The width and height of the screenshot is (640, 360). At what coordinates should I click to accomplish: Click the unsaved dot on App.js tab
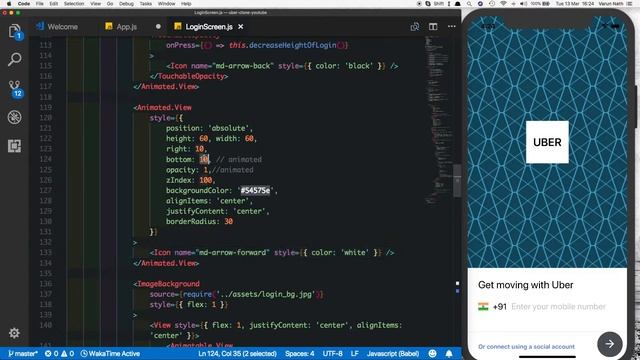pos(158,27)
